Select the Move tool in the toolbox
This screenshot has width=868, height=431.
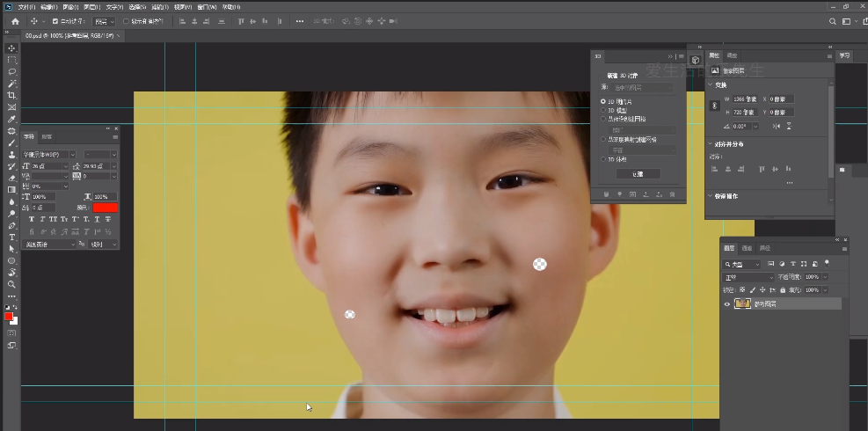(x=11, y=48)
